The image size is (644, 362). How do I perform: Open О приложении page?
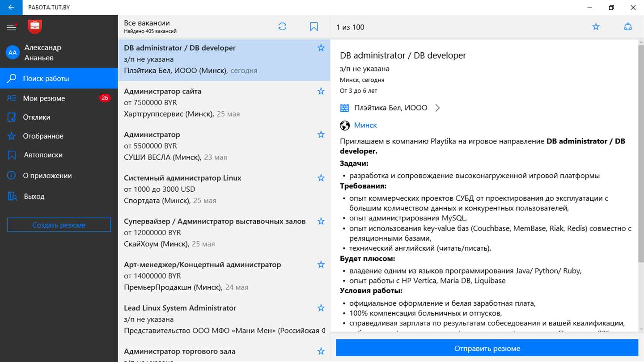pyautogui.click(x=59, y=176)
